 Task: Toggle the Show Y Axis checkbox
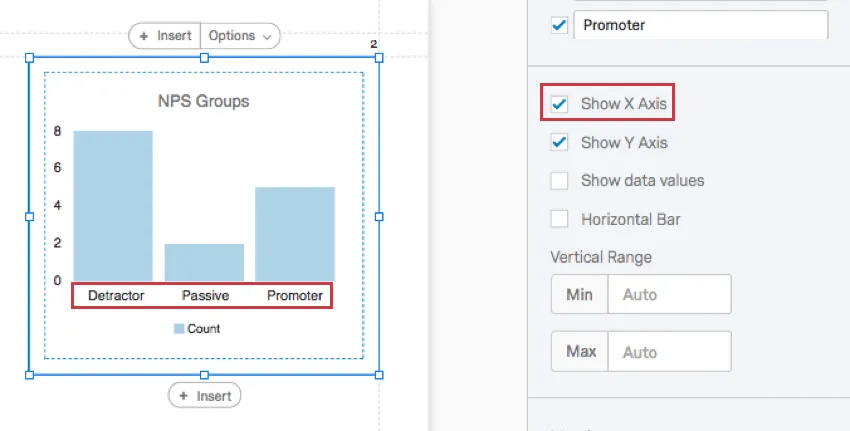(560, 143)
